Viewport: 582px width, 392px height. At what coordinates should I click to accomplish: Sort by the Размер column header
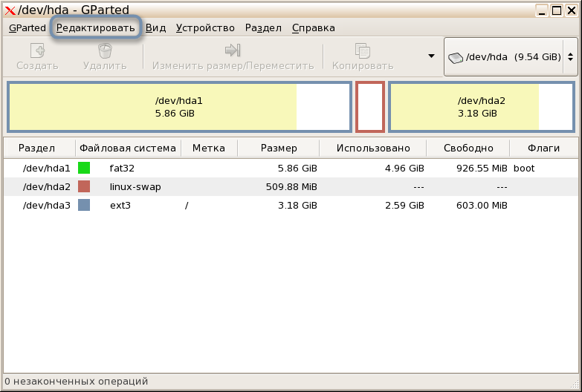pos(278,148)
